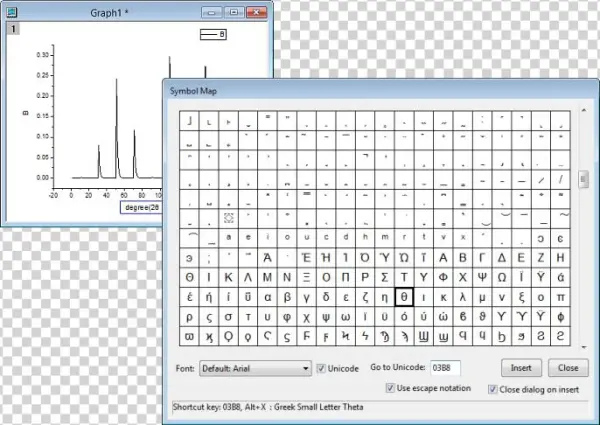
Task: Select Coptic capital letter Shei Ϣ
Action: 424,336
